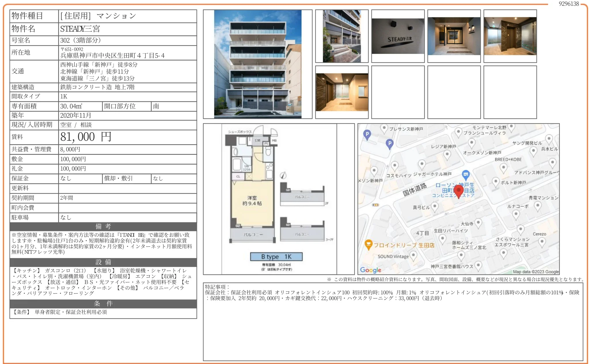Open the main building exterior photo
Screen dimensions: 592x364
[x=258, y=64]
